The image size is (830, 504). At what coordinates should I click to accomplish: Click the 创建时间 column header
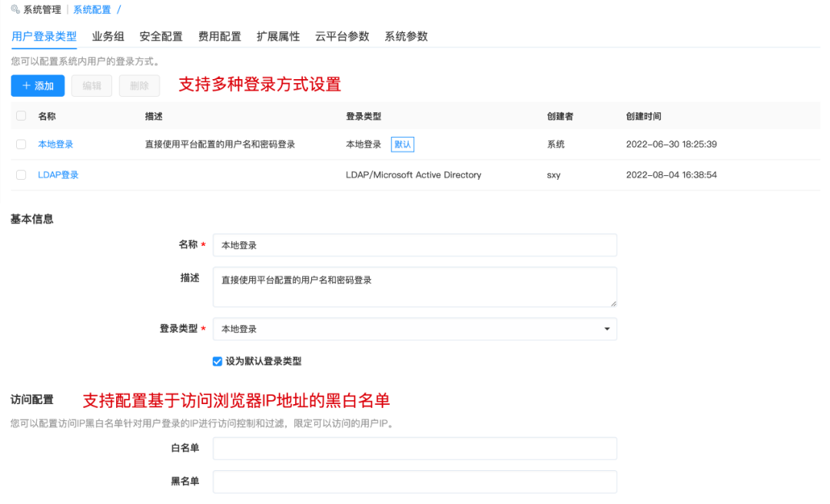643,116
